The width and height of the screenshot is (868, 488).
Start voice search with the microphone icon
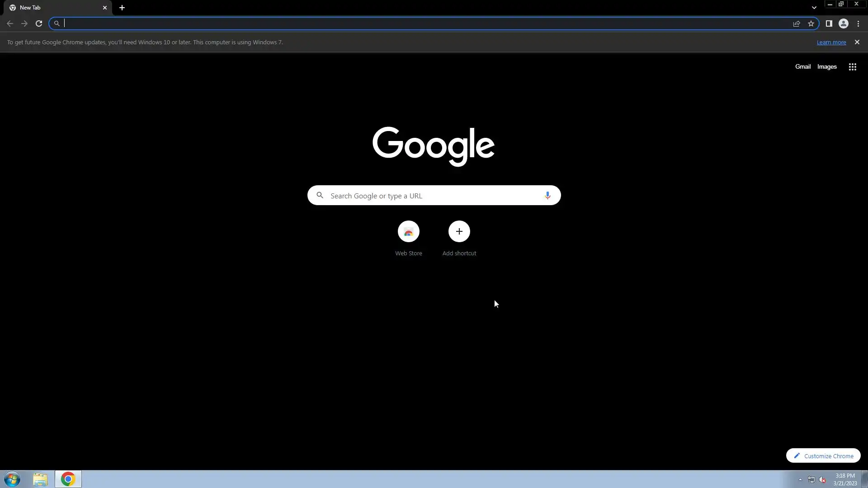pos(547,195)
